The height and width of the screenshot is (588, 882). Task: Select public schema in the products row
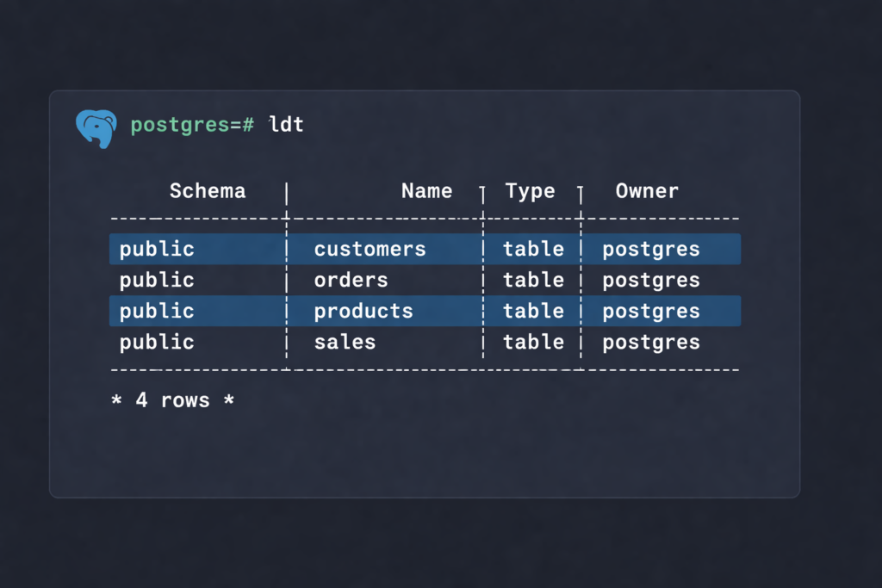click(157, 312)
